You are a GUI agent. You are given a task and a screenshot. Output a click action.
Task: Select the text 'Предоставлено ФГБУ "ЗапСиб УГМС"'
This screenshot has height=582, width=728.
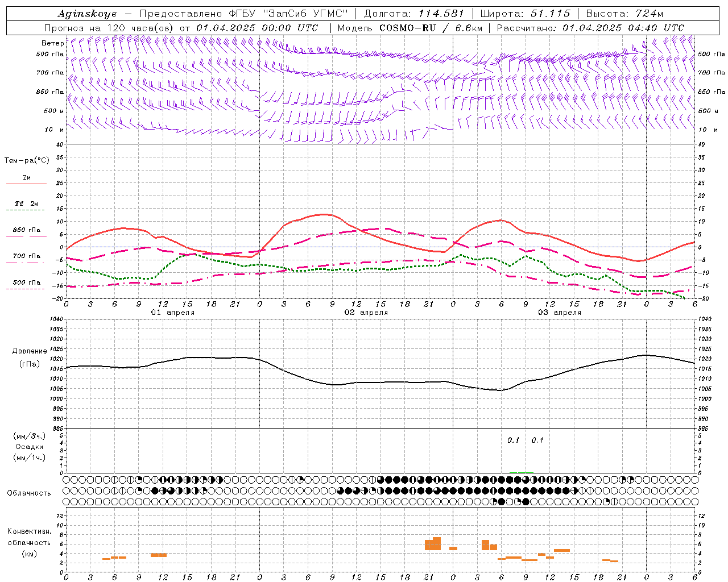244,14
